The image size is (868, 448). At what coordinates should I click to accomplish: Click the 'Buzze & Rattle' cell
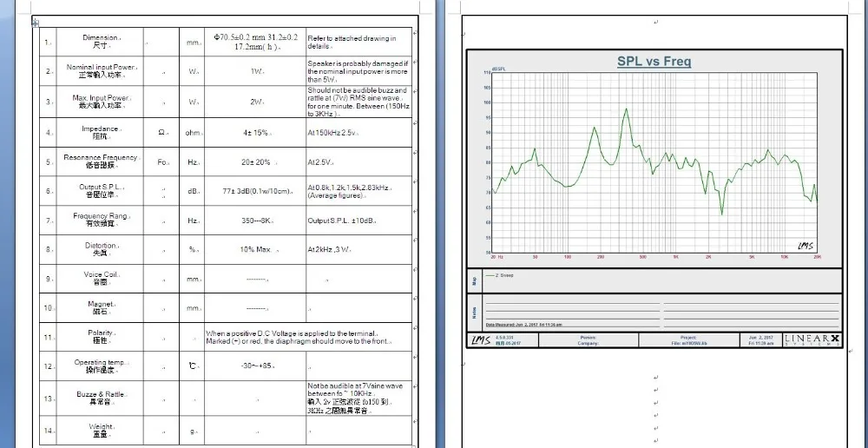click(100, 399)
